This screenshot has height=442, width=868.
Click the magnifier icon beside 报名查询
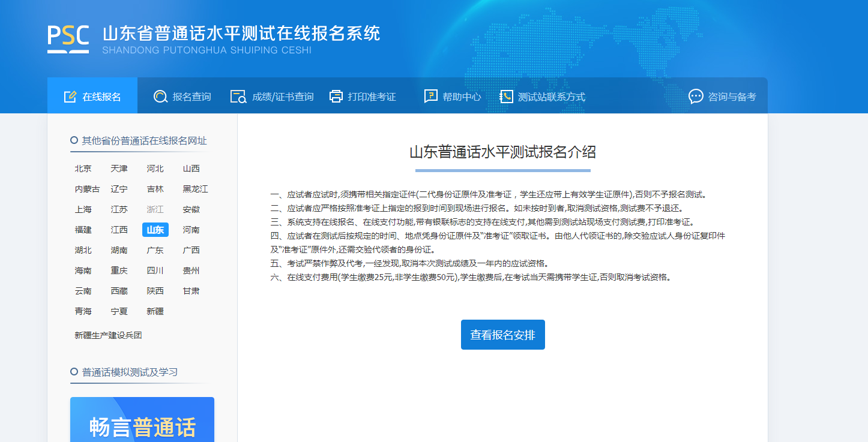pos(160,97)
